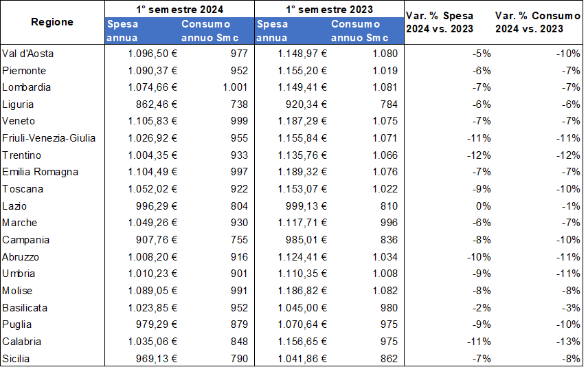Screen dimensions: 588x376
Task: Select Liguria's 2024 spesa value 862,46 €
Action: (153, 104)
